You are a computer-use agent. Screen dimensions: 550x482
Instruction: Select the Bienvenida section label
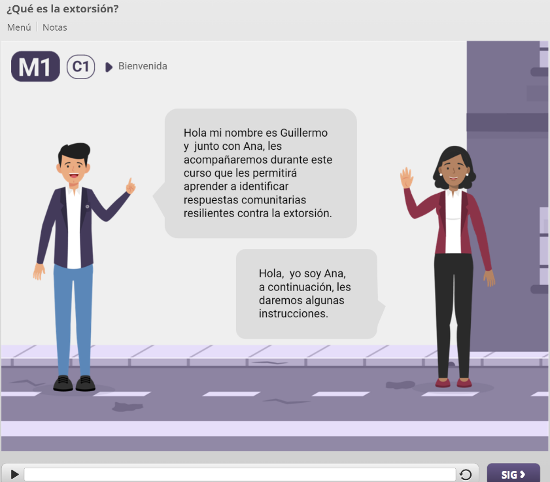tap(143, 66)
